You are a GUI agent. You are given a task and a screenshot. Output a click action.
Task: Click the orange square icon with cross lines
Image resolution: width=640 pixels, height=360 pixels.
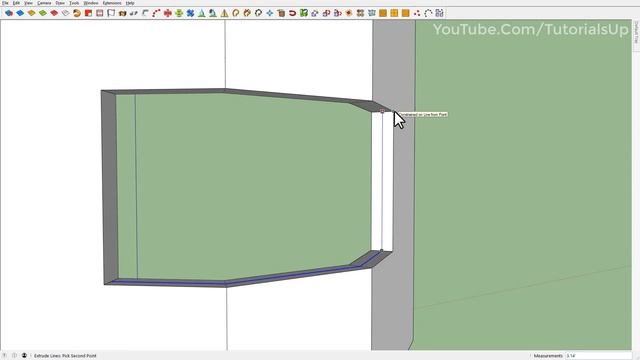pos(394,13)
